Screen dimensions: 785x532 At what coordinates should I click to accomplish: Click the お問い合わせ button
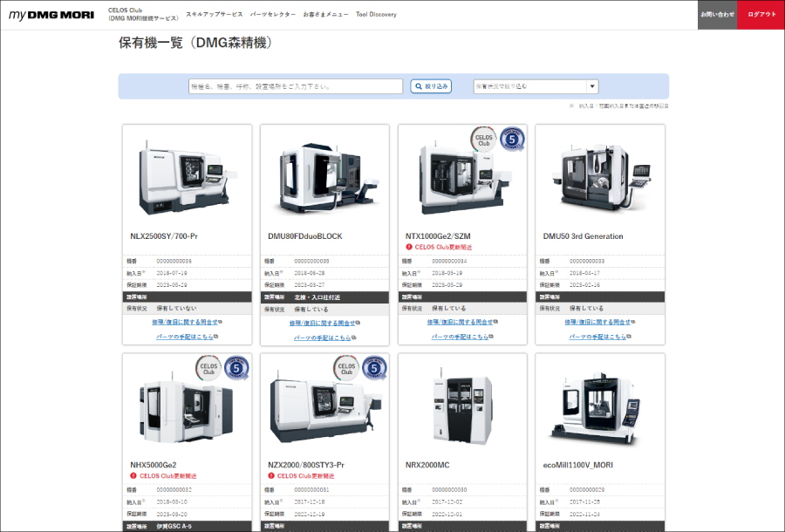(x=717, y=15)
